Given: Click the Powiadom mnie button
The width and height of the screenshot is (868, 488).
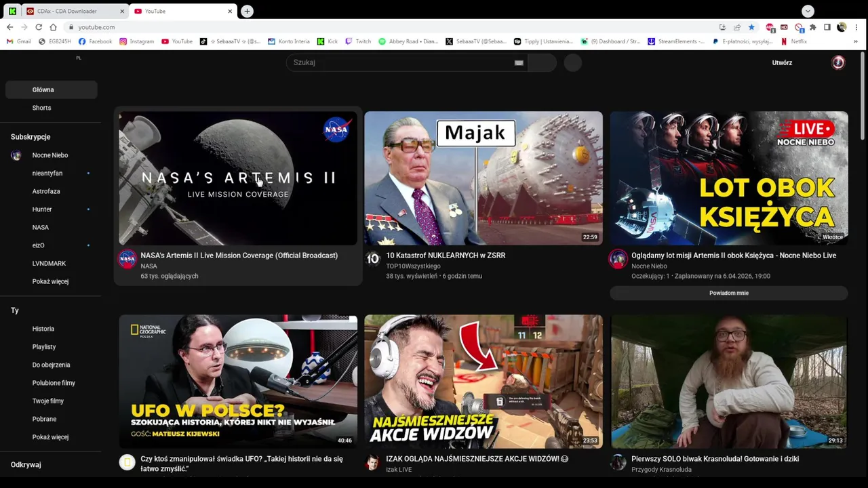Looking at the screenshot, I should pos(729,293).
